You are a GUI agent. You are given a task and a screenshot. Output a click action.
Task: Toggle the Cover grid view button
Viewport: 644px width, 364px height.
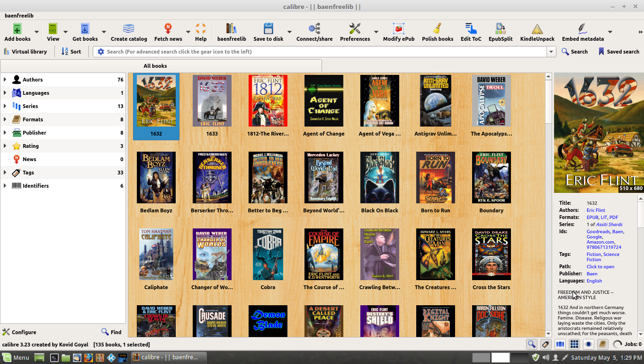(574, 345)
